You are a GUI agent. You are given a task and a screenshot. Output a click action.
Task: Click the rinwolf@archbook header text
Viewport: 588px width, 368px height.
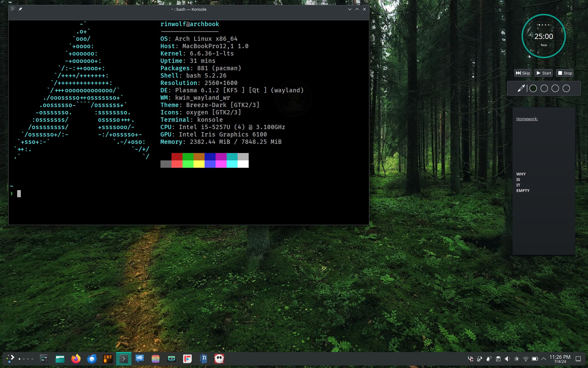point(190,24)
